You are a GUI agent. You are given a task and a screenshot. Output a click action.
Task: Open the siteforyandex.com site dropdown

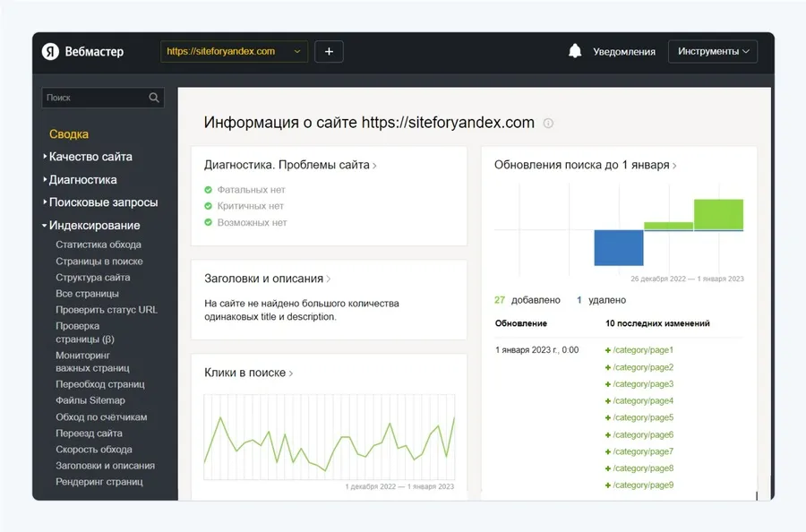pos(234,52)
